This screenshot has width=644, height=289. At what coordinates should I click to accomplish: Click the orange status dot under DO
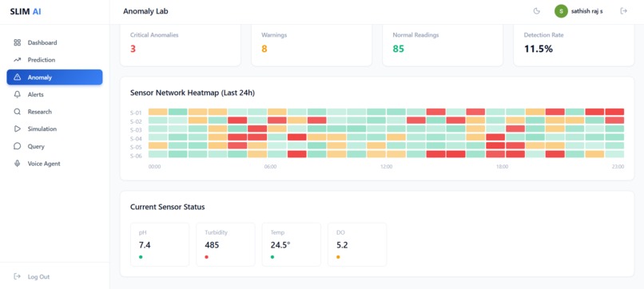coord(338,257)
